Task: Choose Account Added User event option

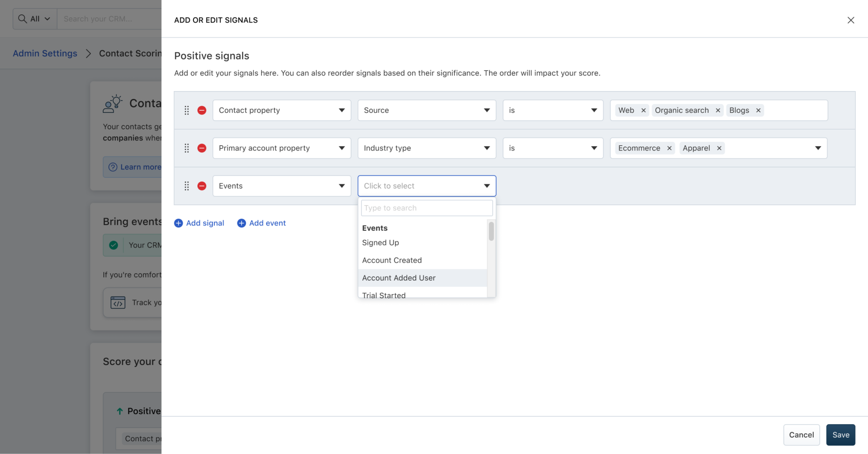Action: coord(399,278)
